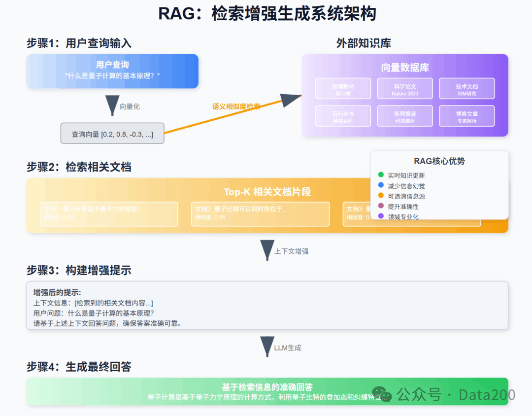Select the heading '步骤1：用户查询输入'
Screen dimensions: 532x416
pyautogui.click(x=79, y=43)
